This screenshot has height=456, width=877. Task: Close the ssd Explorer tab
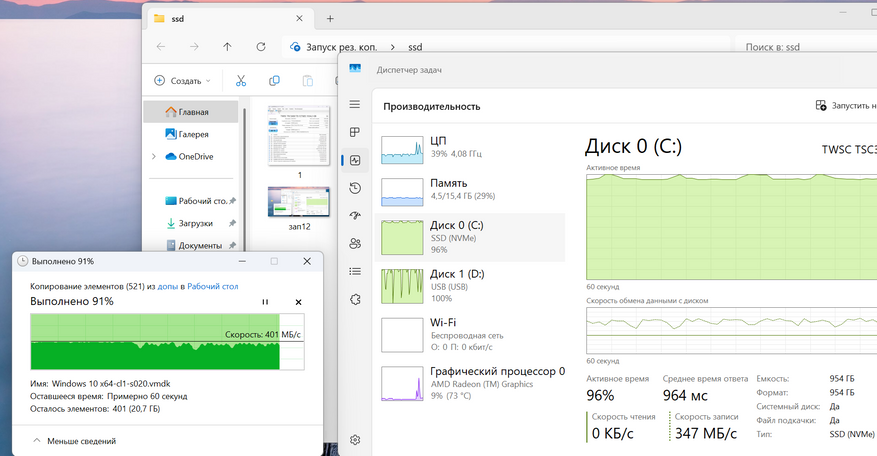coord(299,18)
